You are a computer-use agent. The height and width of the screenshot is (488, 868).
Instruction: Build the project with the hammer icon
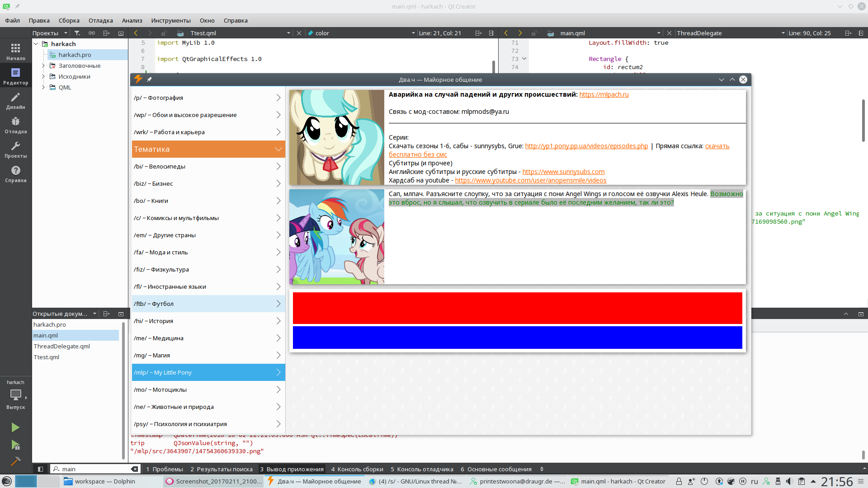pos(15,461)
